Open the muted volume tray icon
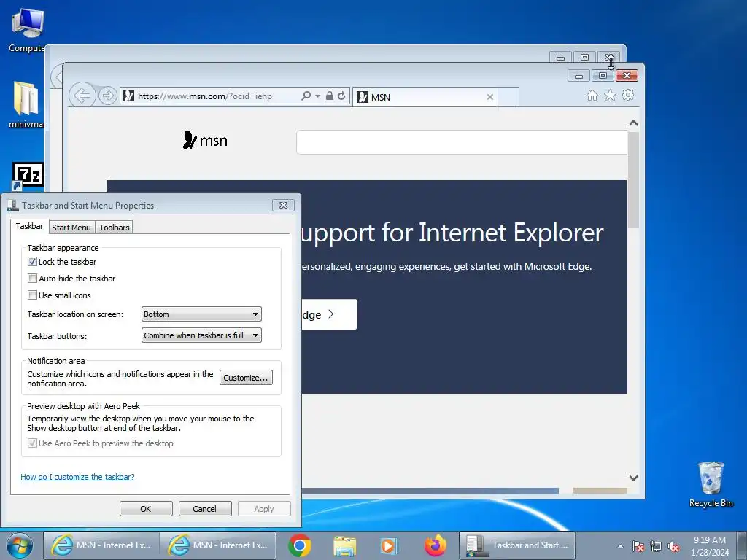747x560 pixels. point(673,546)
